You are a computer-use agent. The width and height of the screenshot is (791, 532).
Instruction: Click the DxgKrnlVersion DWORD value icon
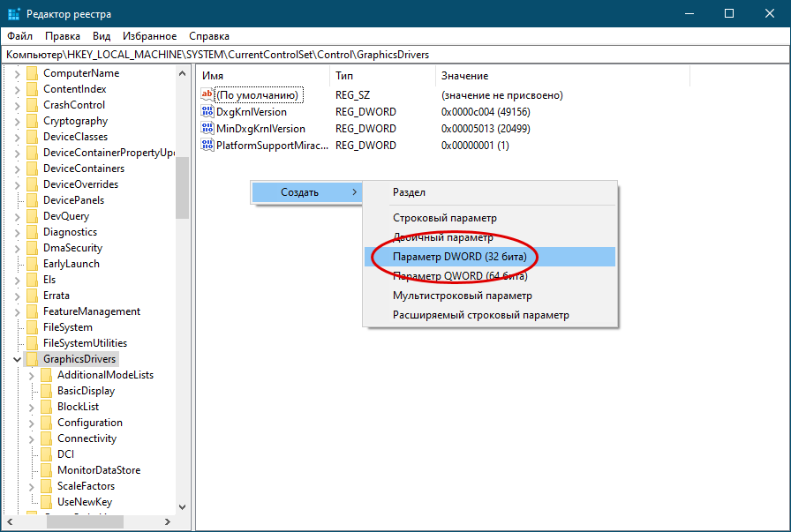(207, 112)
